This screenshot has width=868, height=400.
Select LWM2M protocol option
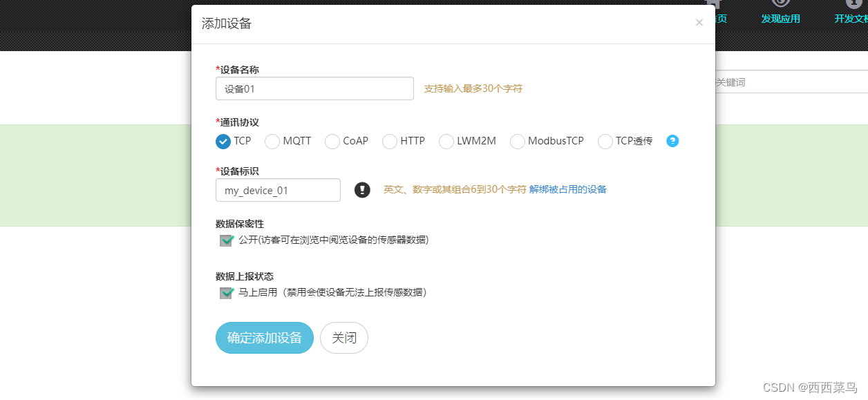pyautogui.click(x=446, y=141)
